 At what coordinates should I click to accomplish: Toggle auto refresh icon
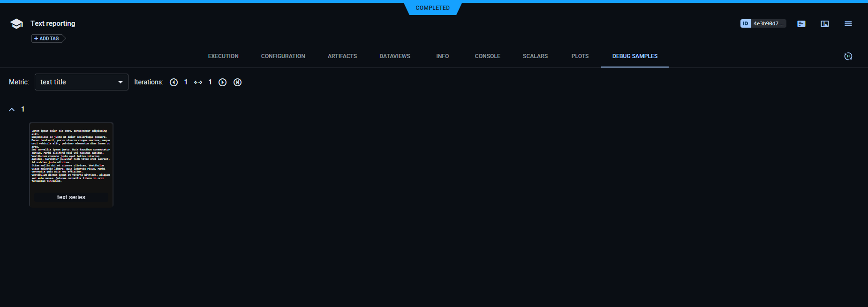848,56
